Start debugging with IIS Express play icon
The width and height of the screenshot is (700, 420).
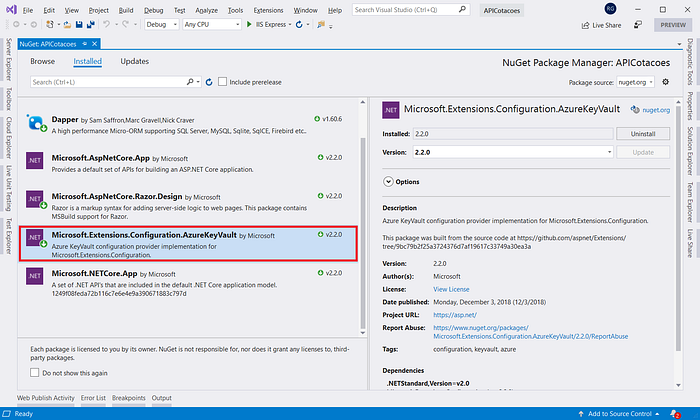pyautogui.click(x=249, y=25)
